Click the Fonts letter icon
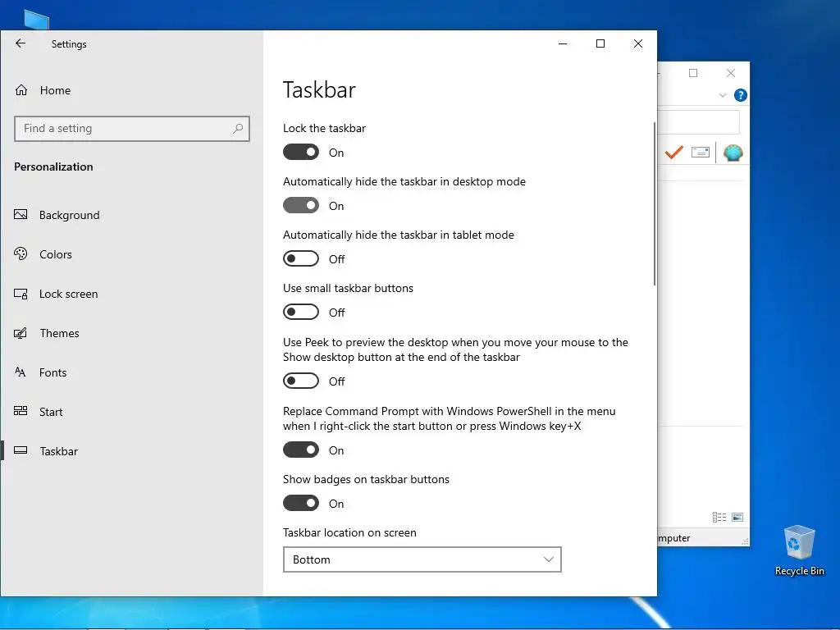Image resolution: width=840 pixels, height=630 pixels. 21,372
